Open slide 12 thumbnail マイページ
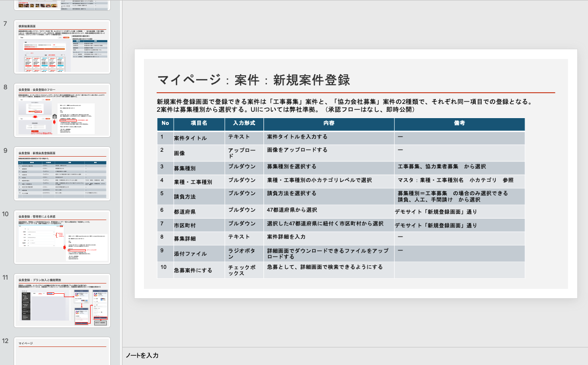The image size is (588, 365). coord(62,351)
